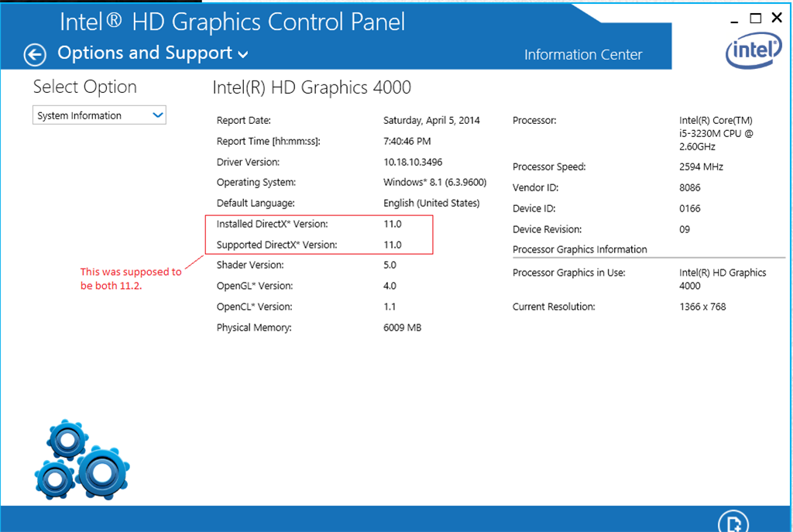Select the Current Resolution value 1366 x 768
Screen dimensions: 793x532
pos(702,307)
